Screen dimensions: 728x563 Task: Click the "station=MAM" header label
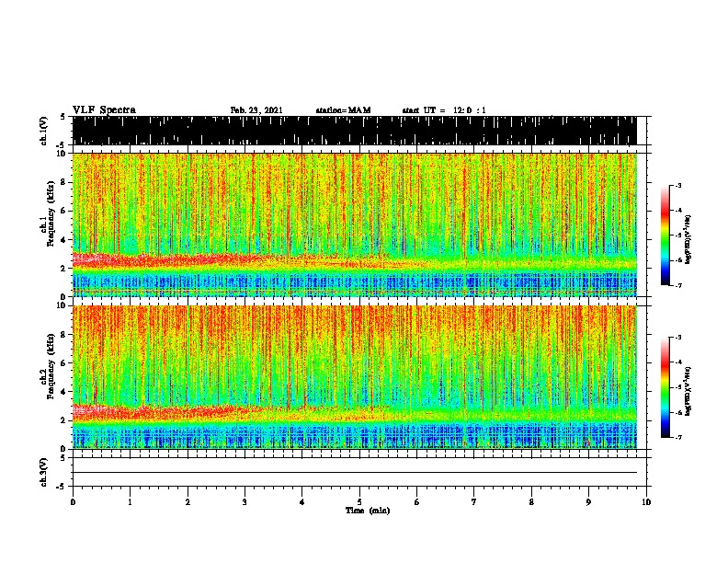(x=343, y=110)
